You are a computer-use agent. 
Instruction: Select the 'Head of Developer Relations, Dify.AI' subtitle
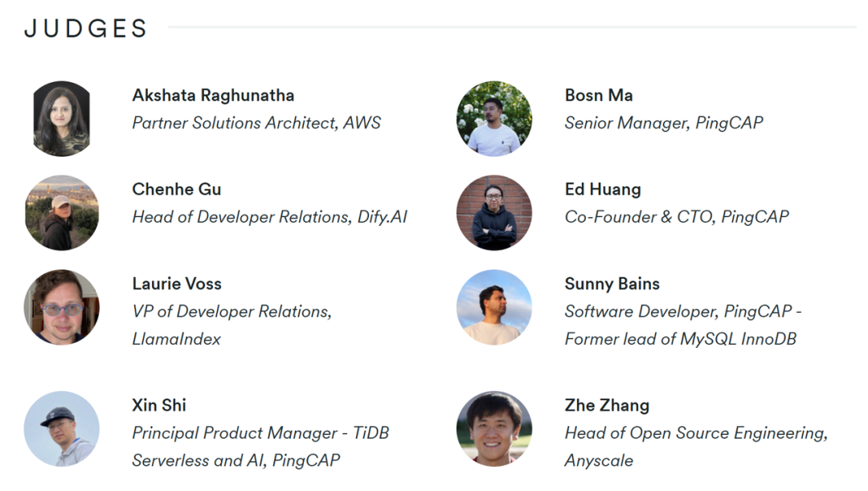coord(269,217)
